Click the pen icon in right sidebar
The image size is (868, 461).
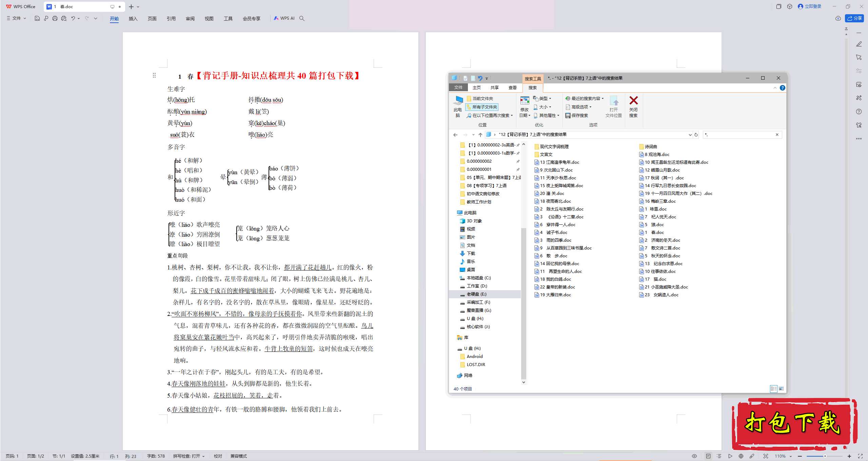click(x=859, y=44)
